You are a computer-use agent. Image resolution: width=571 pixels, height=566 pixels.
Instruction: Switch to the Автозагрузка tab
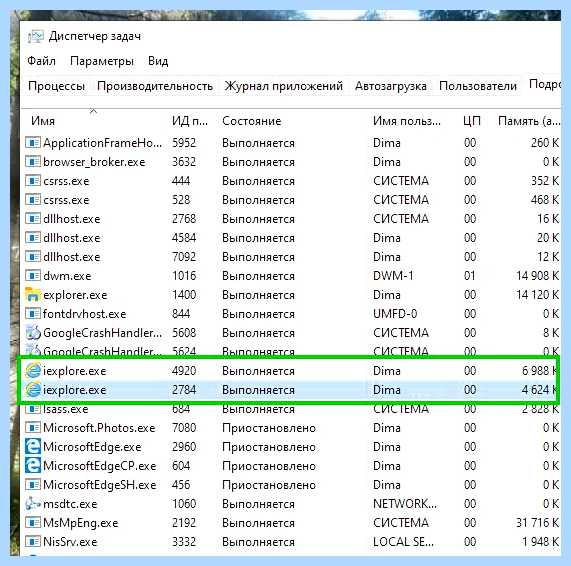tap(391, 86)
